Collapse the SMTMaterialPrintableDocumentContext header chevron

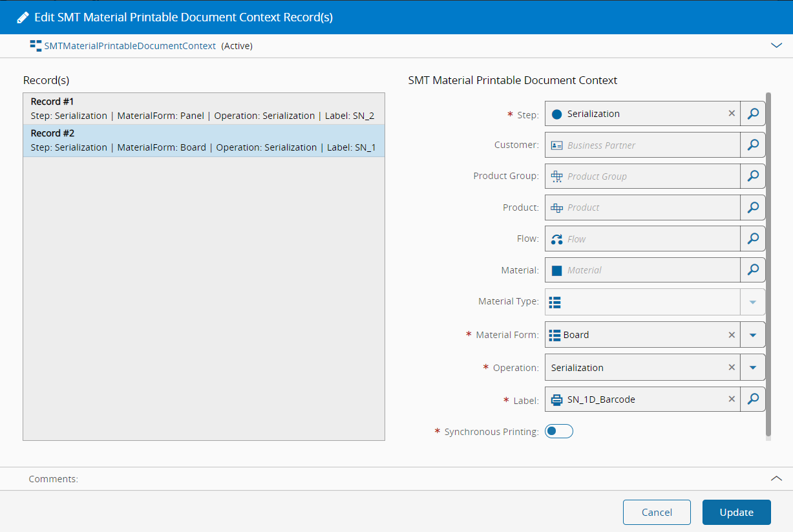point(776,46)
